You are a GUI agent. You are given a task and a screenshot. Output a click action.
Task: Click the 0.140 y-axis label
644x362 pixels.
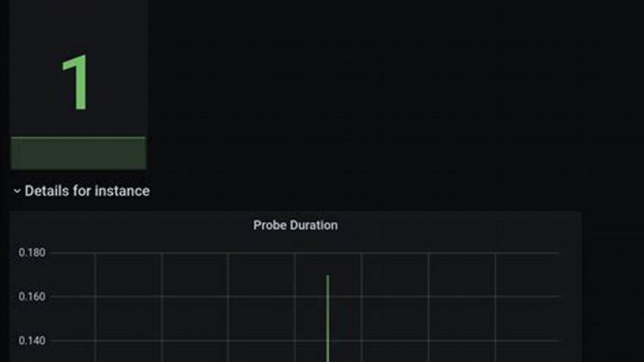[32, 340]
